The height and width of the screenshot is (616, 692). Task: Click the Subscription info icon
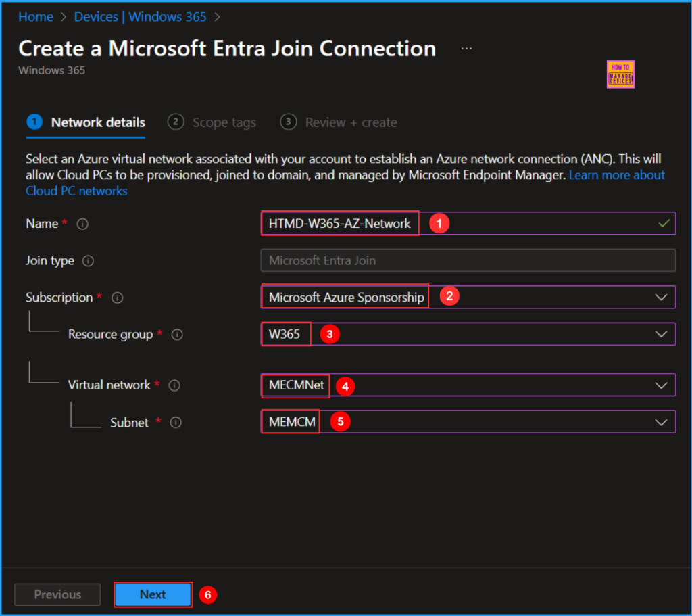pyautogui.click(x=118, y=298)
